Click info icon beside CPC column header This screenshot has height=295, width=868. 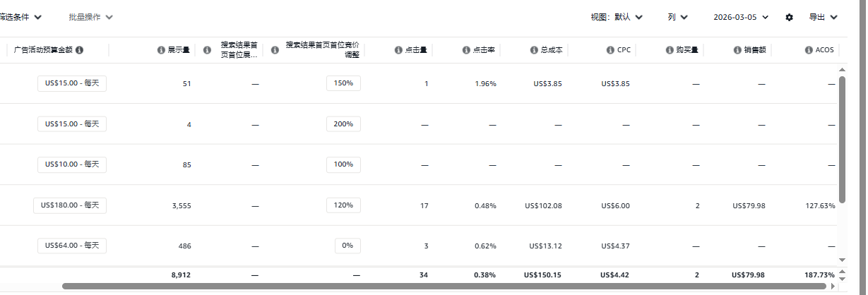(x=610, y=50)
